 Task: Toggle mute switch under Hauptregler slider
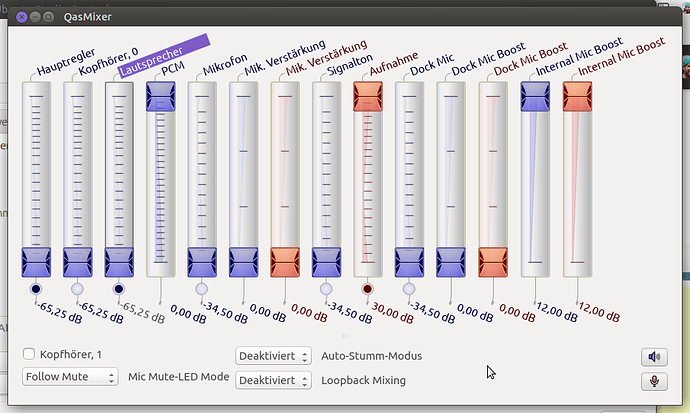coord(36,289)
